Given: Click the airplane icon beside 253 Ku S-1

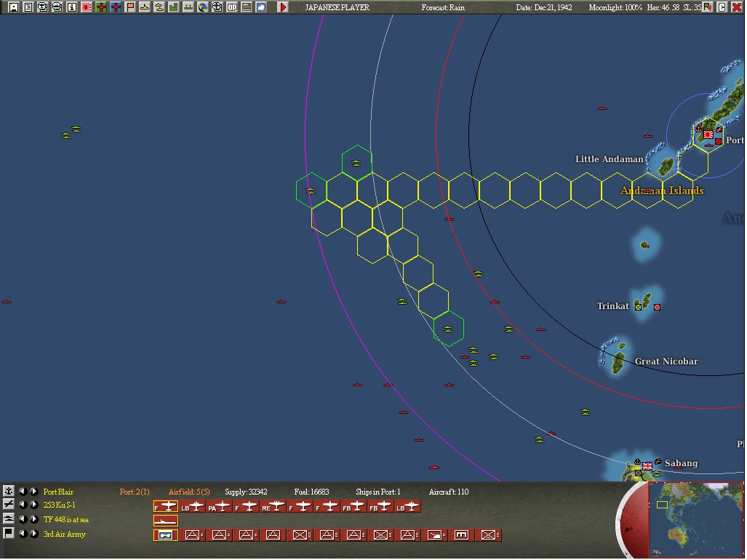Looking at the screenshot, I should pos(8,504).
